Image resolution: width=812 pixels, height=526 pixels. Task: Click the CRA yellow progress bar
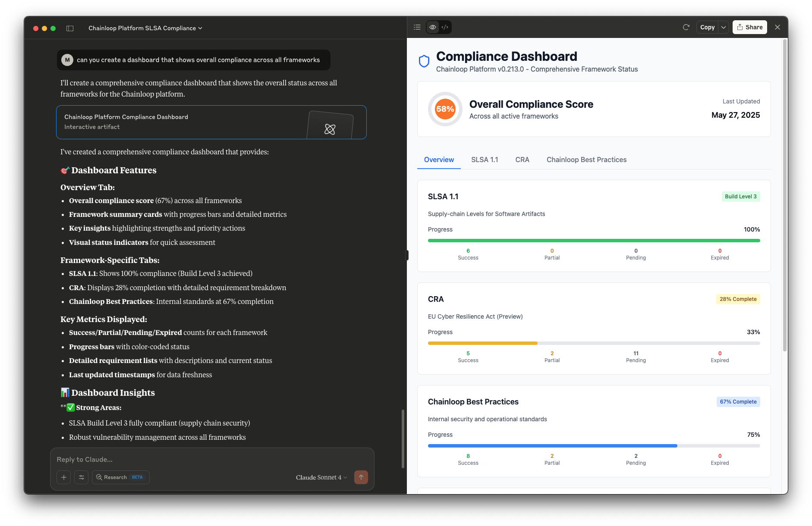click(482, 343)
